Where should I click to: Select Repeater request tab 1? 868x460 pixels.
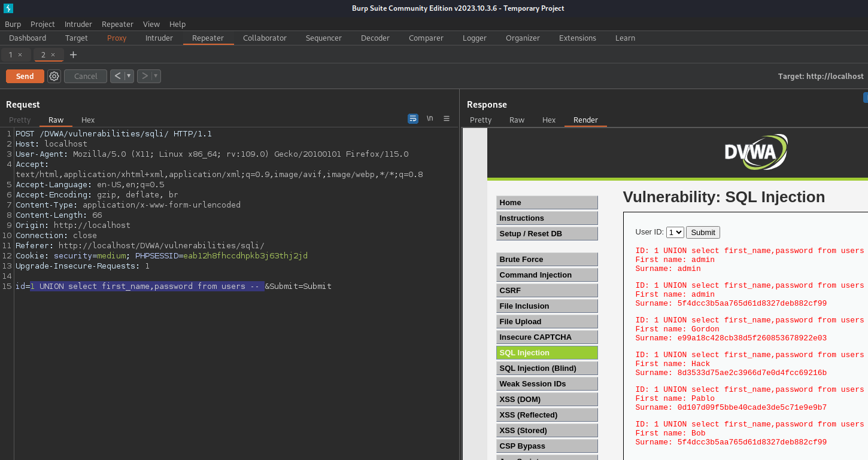pos(10,54)
